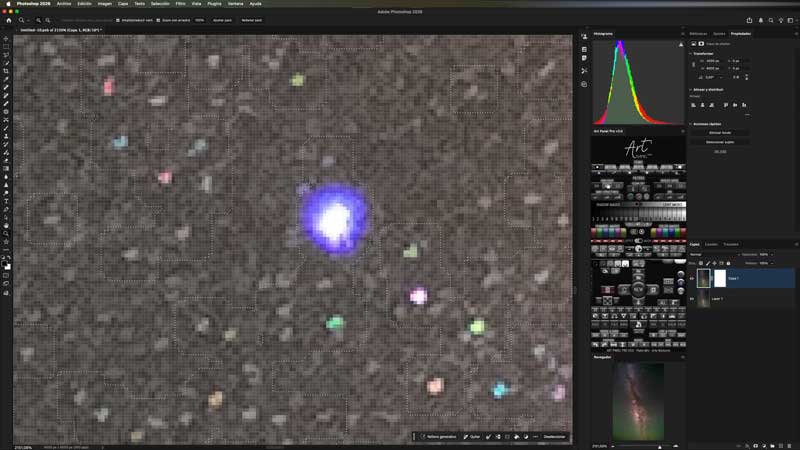Click the Home icon in options bar
Screen dimensions: 800x450
8,20
